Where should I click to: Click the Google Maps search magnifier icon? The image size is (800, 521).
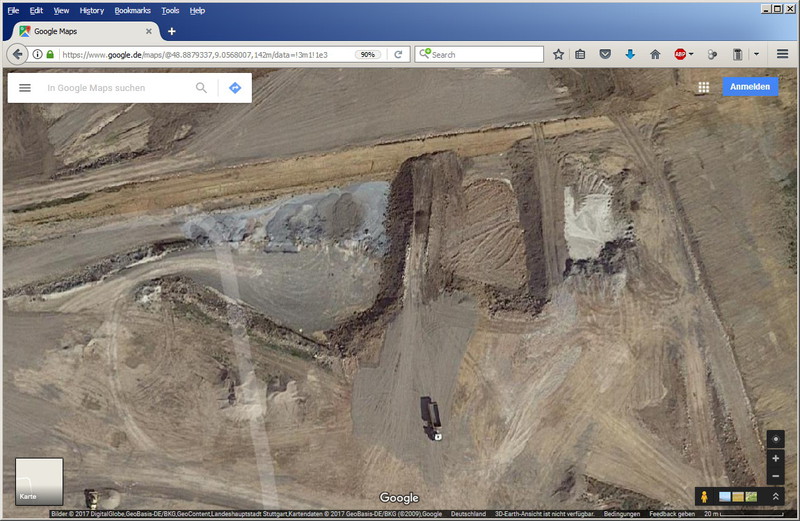201,88
